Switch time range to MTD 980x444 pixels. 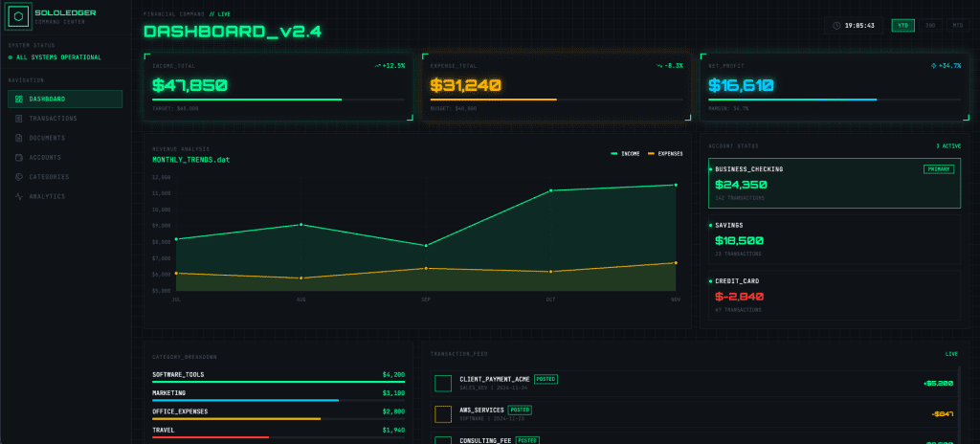coord(956,26)
